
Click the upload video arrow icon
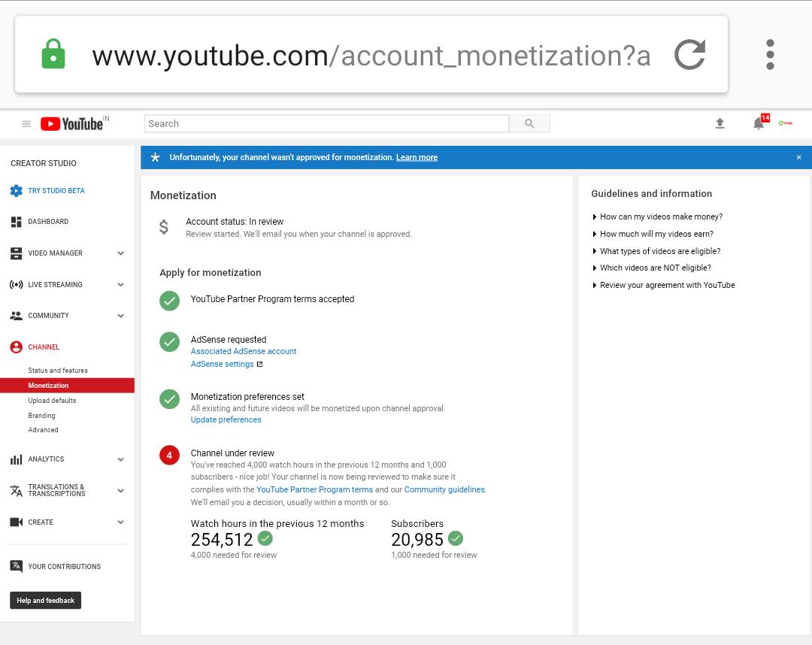720,123
